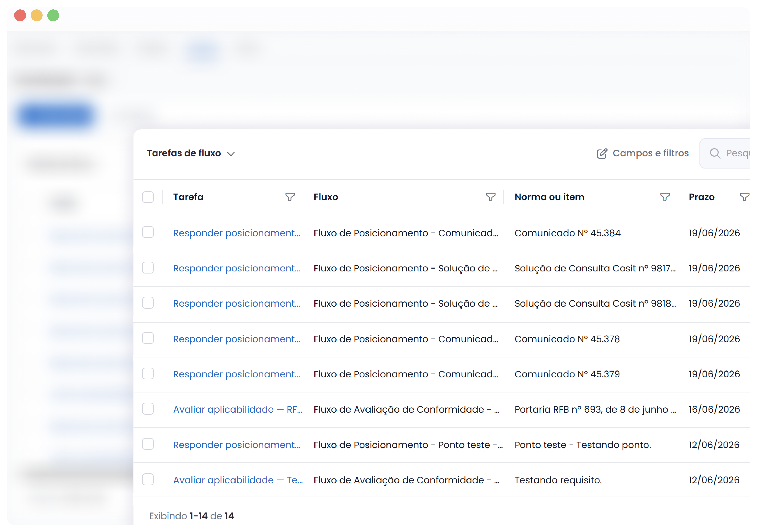
Task: Click Fluxo de Posicionamento - Ponto teste cell
Action: coord(408,445)
